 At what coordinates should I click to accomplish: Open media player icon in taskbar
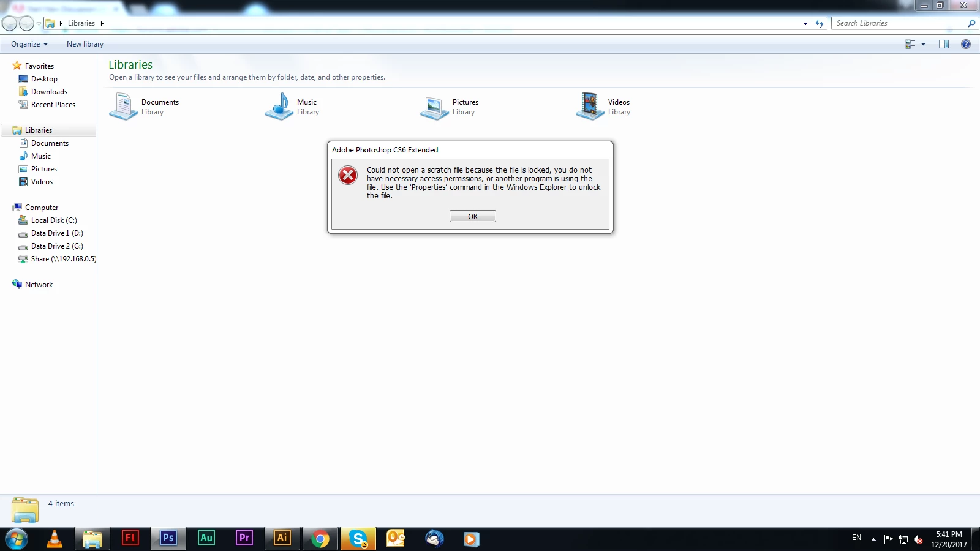click(471, 539)
